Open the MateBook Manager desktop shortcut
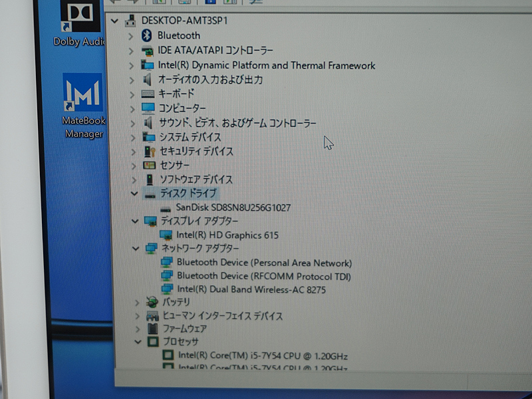Image resolution: width=532 pixels, height=399 pixels. coord(84,106)
